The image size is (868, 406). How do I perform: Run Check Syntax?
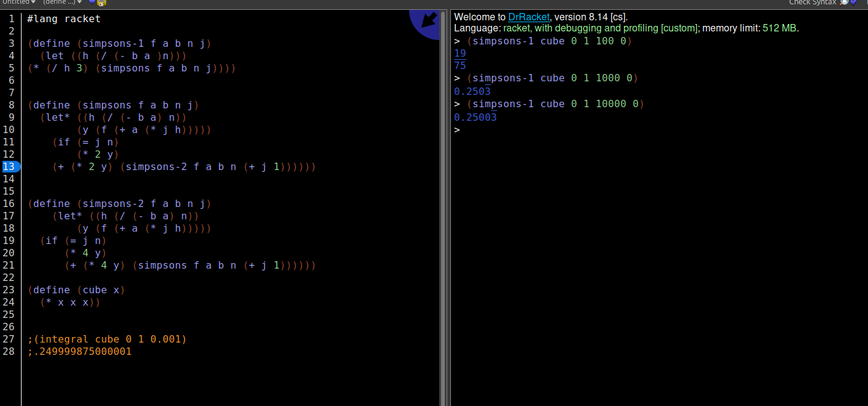tap(822, 2)
